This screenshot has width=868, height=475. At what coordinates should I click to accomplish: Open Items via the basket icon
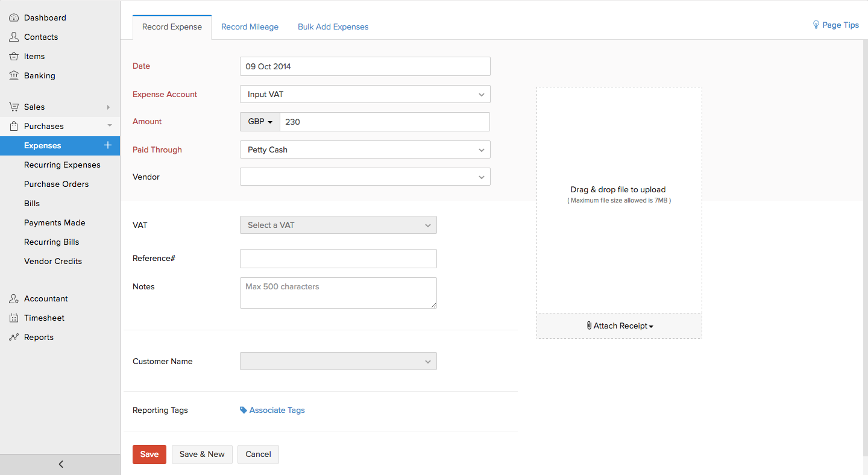pos(14,57)
